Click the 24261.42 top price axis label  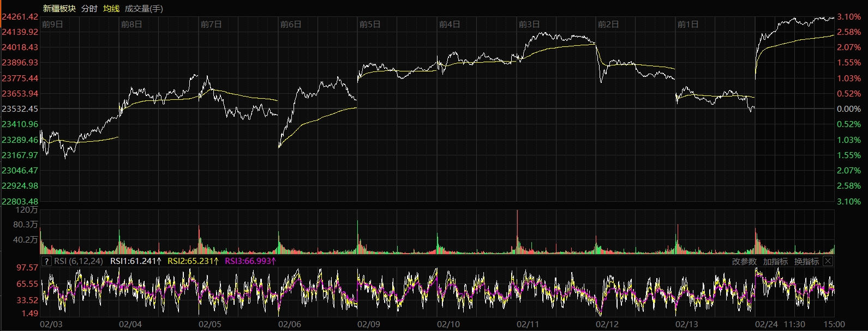(20, 17)
